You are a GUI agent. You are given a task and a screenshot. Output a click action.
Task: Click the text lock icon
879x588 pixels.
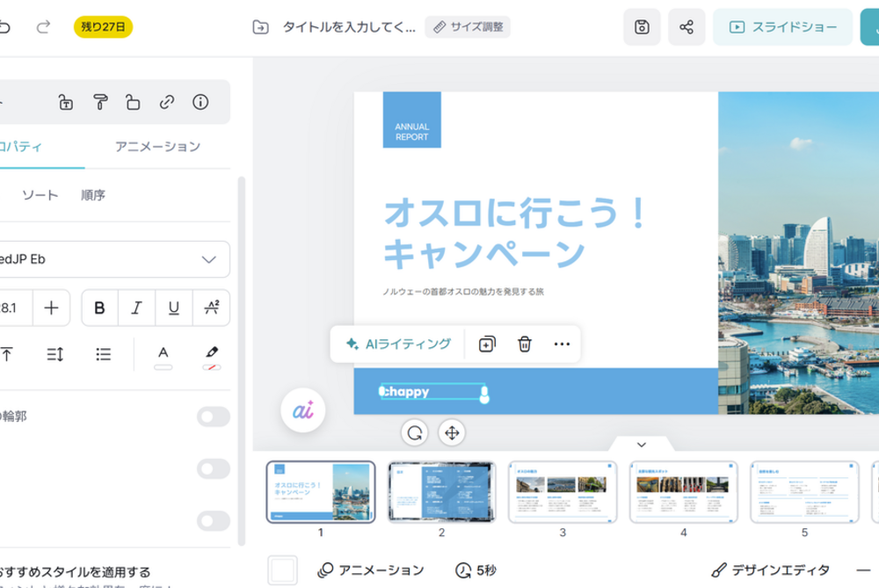(66, 102)
